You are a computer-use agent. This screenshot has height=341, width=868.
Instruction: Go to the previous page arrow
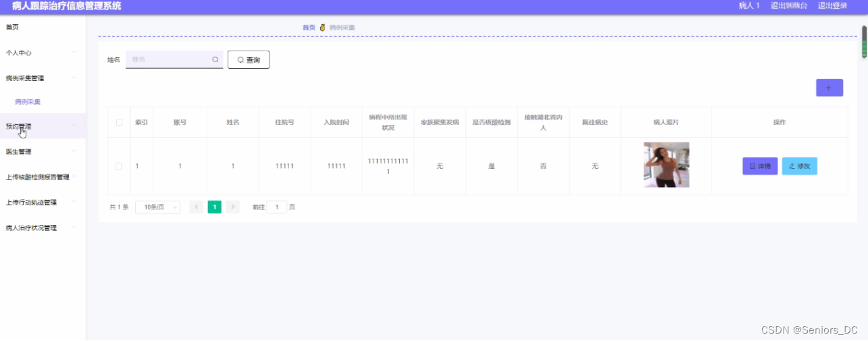pyautogui.click(x=197, y=207)
